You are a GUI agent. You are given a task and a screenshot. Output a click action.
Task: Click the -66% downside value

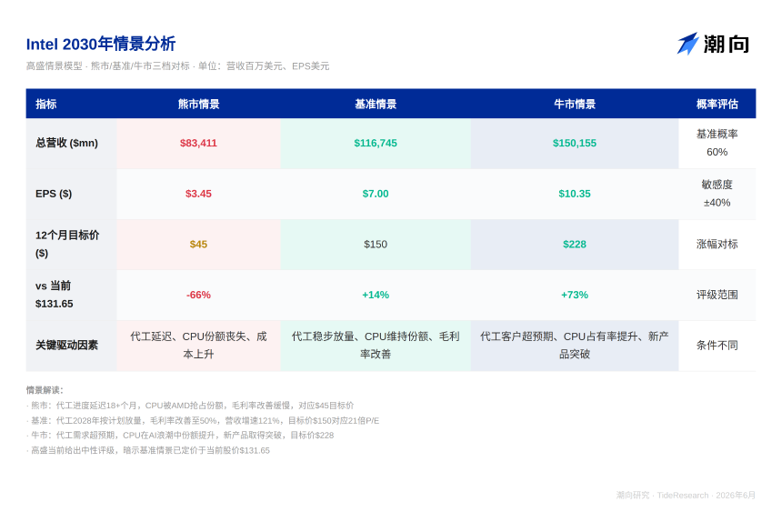coord(198,295)
